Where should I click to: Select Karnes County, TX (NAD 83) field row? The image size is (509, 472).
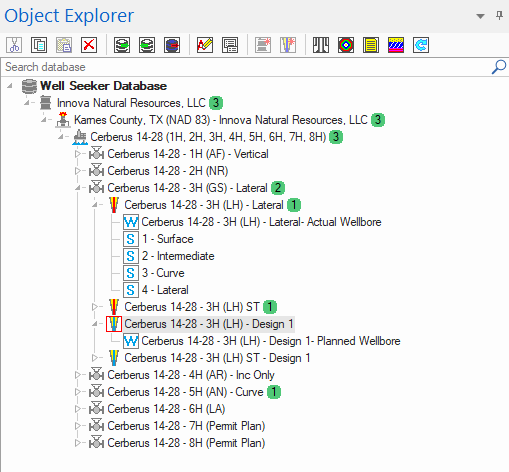tap(221, 120)
